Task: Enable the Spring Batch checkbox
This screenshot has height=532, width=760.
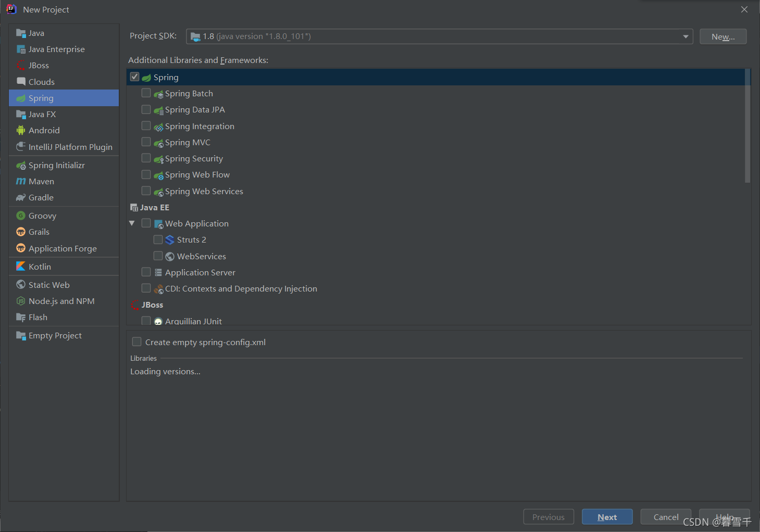Action: pyautogui.click(x=146, y=93)
